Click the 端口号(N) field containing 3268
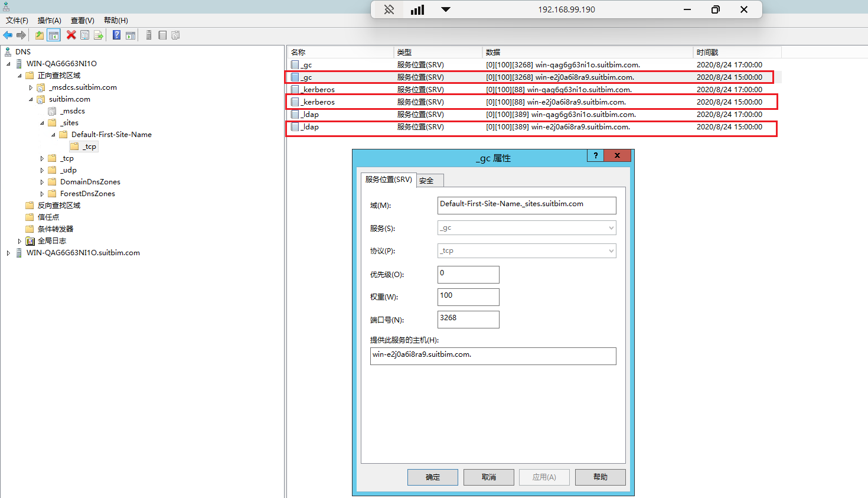Viewport: 868px width, 498px height. click(x=468, y=319)
